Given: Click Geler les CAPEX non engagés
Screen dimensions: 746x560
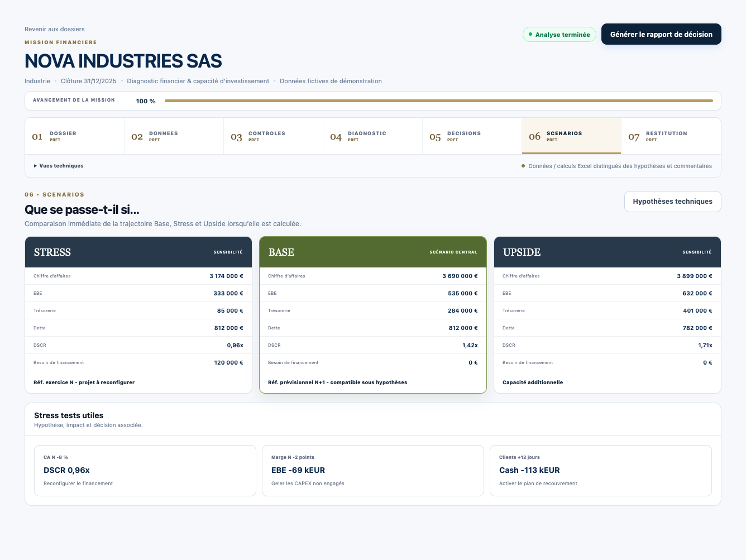Looking at the screenshot, I should coord(308,484).
